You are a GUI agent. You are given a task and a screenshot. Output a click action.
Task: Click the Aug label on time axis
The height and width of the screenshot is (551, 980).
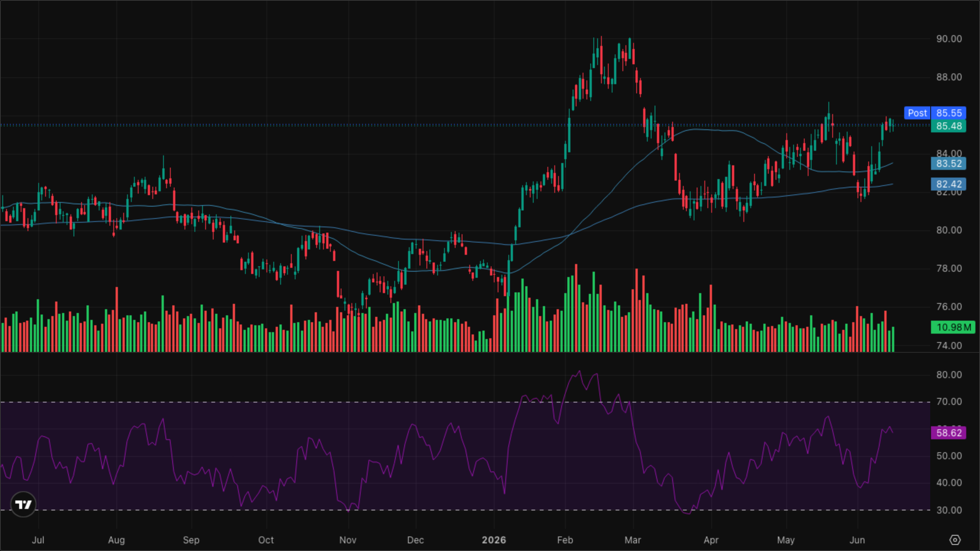pyautogui.click(x=116, y=540)
